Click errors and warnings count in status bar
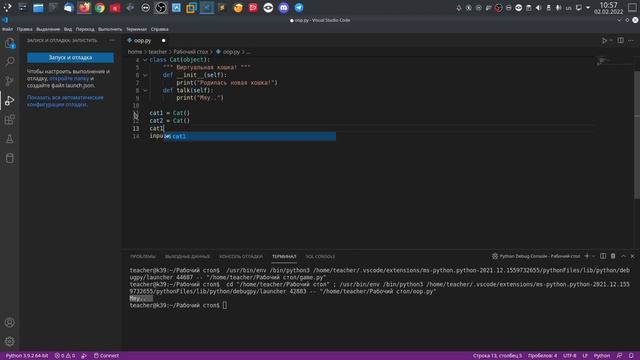This screenshot has height=360, width=640. [x=65, y=356]
